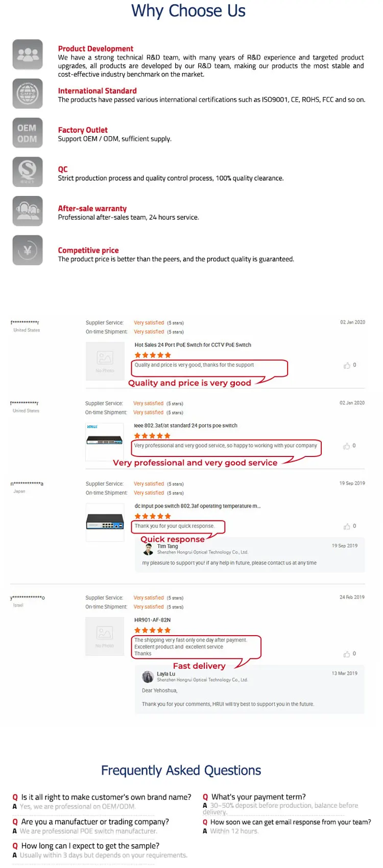Click the OEM ODM icon
Image resolution: width=383 pixels, height=868 pixels.
28,133
